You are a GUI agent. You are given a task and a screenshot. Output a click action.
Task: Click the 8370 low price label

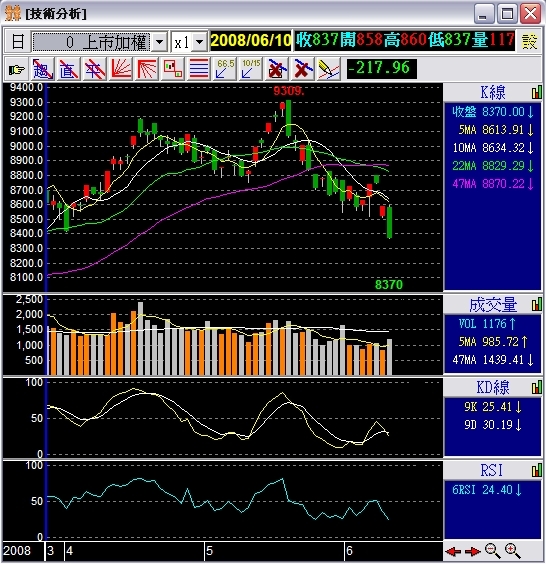(388, 285)
